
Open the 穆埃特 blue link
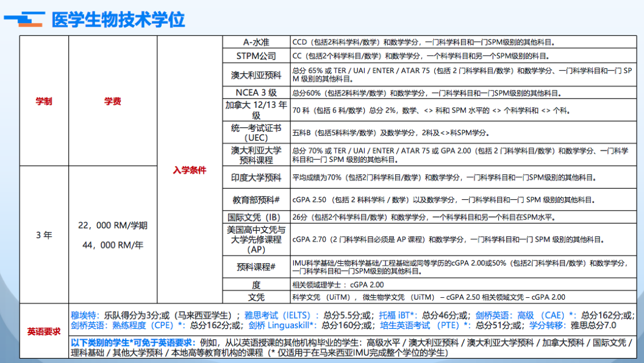(84, 315)
